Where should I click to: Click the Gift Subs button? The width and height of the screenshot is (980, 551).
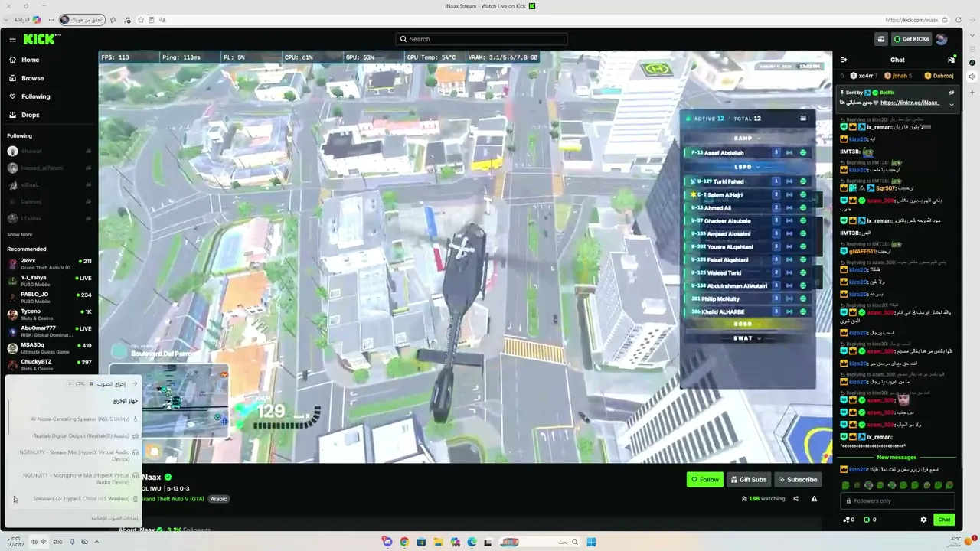coord(748,480)
